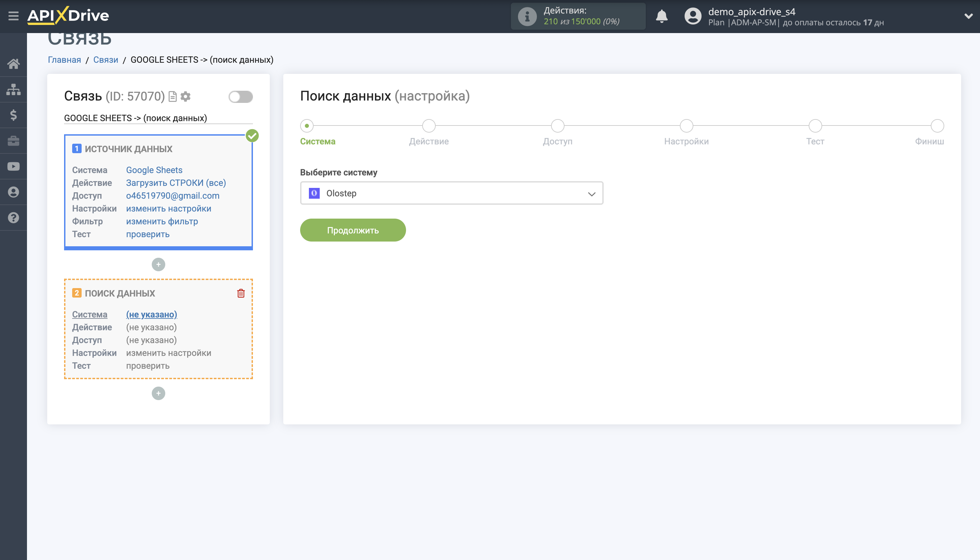Expand the Olostep system dropdown
The width and height of the screenshot is (980, 560).
click(x=451, y=193)
